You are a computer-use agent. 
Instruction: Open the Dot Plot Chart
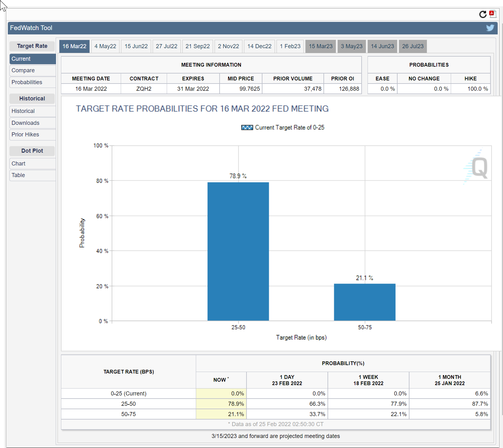click(x=18, y=164)
